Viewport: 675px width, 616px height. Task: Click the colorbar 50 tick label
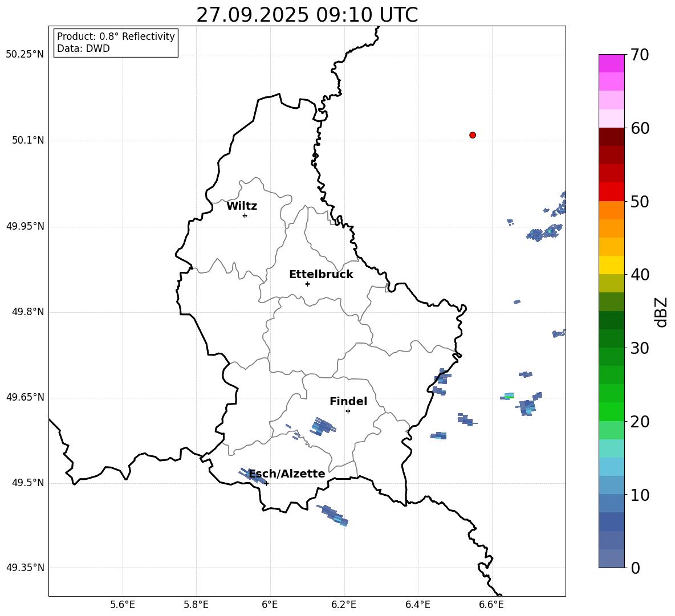click(x=640, y=201)
